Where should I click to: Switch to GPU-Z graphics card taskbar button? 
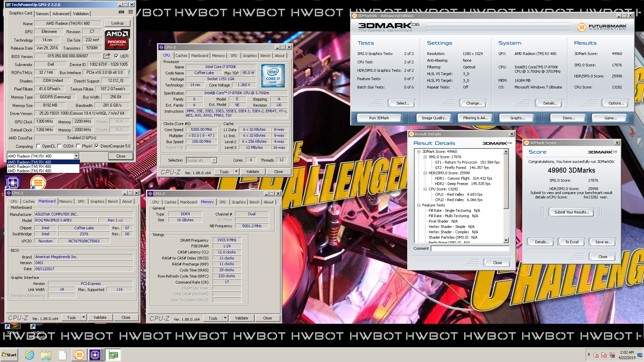[x=113, y=355]
